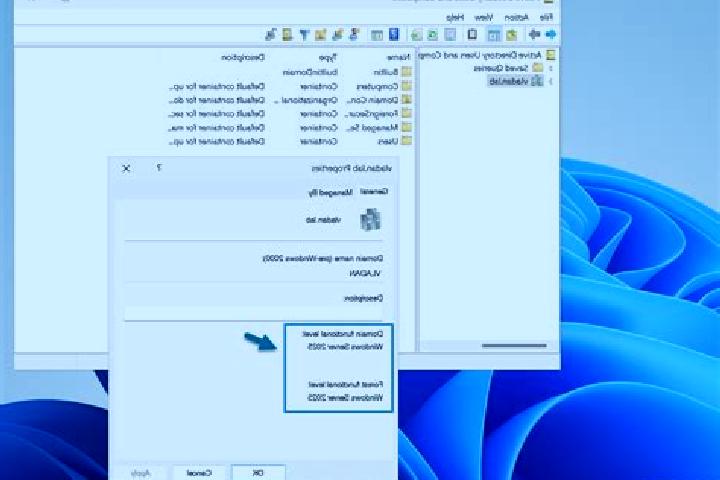Click the Filter funnel toolbar icon
Image resolution: width=720 pixels, height=480 pixels.
[304, 34]
